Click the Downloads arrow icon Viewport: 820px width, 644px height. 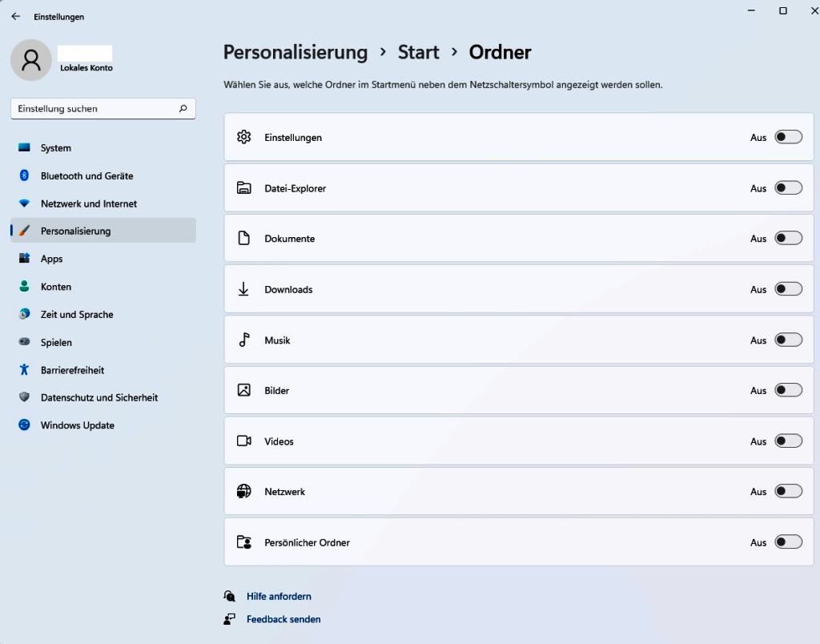coord(243,289)
